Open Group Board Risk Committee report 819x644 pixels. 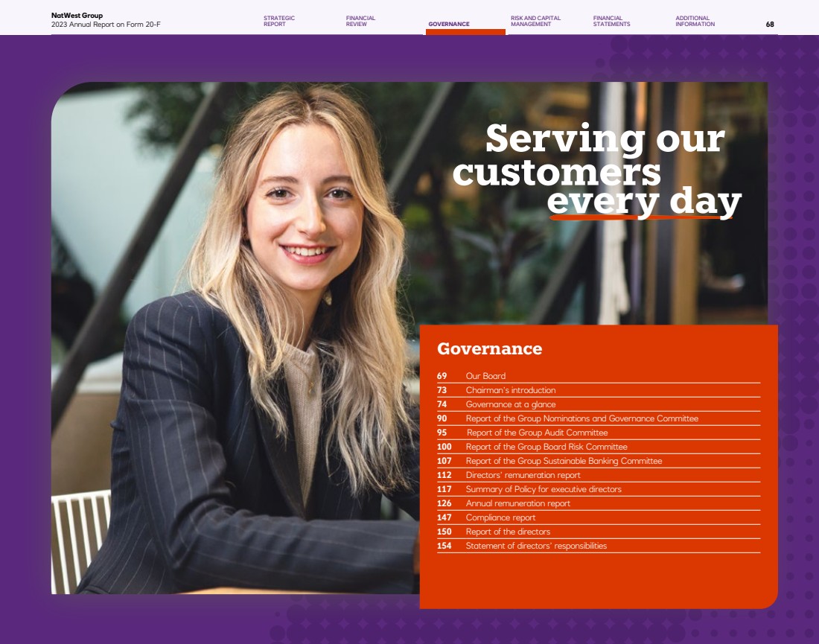click(599, 447)
